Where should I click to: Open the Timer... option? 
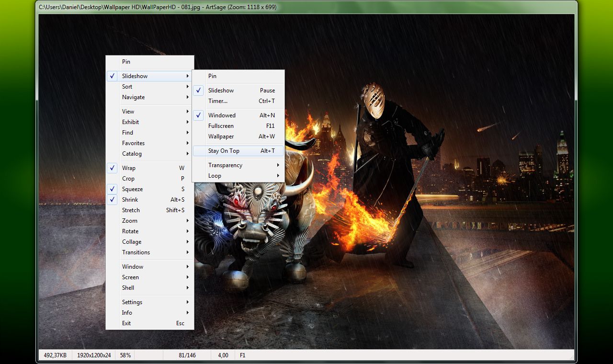click(x=238, y=101)
